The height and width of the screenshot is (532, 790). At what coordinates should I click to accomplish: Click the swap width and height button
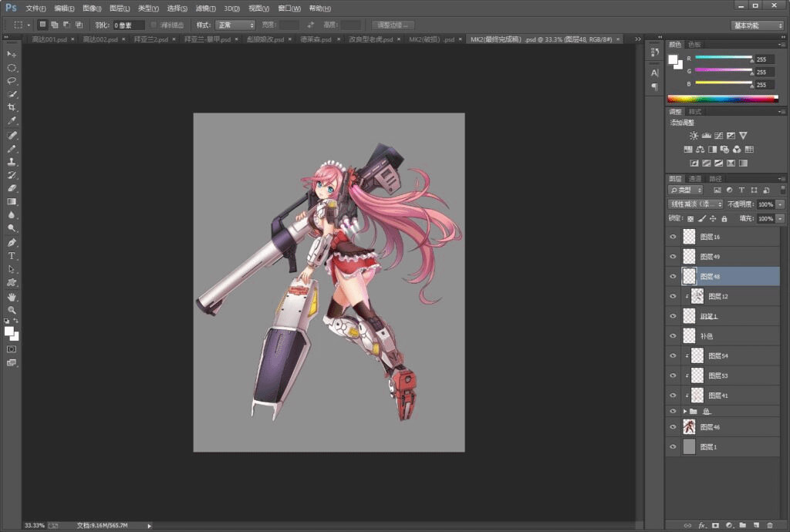310,25
